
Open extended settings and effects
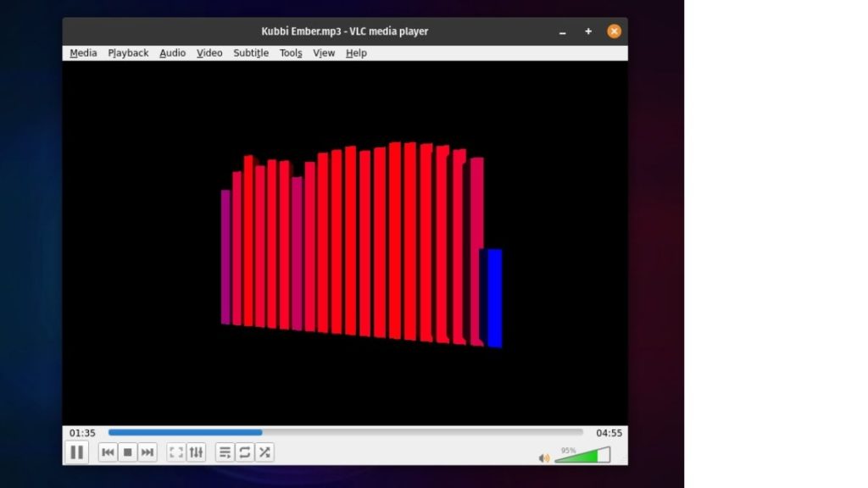tap(196, 452)
